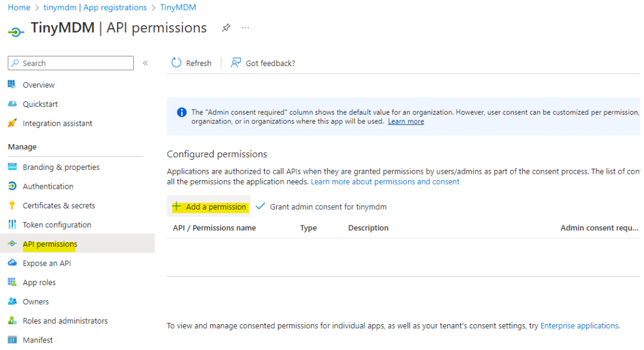
Task: Open the Enterprise applications link
Action: (x=579, y=325)
